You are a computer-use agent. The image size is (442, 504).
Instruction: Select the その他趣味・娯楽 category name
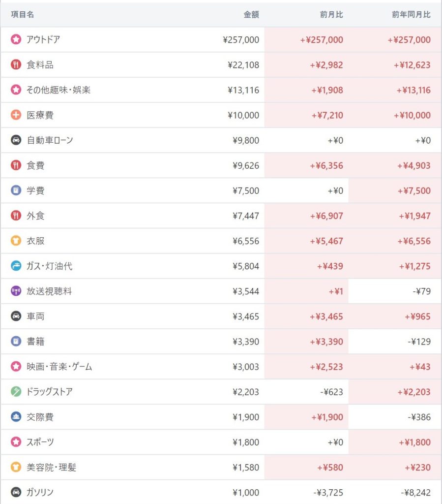tap(59, 90)
